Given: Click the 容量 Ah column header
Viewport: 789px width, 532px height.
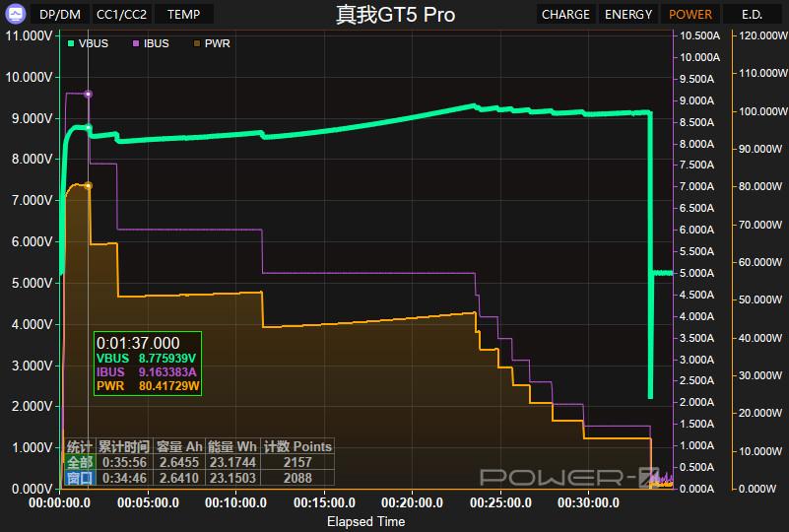Looking at the screenshot, I should (179, 446).
